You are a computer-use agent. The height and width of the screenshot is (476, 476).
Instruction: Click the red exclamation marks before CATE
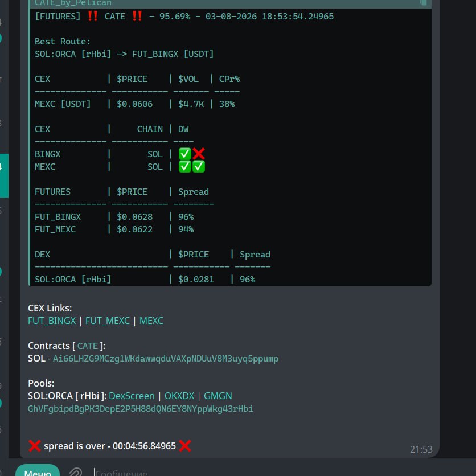[92, 16]
